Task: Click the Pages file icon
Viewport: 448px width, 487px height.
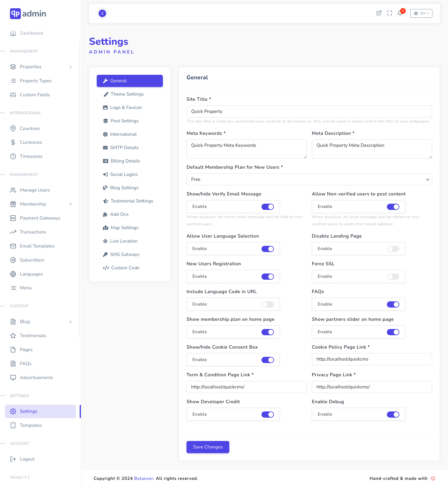Action: pos(13,350)
